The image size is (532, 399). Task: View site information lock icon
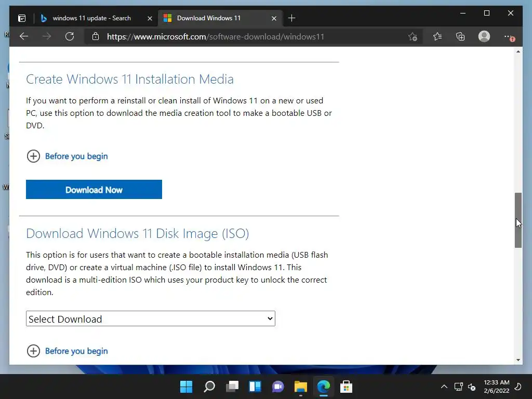click(x=96, y=36)
